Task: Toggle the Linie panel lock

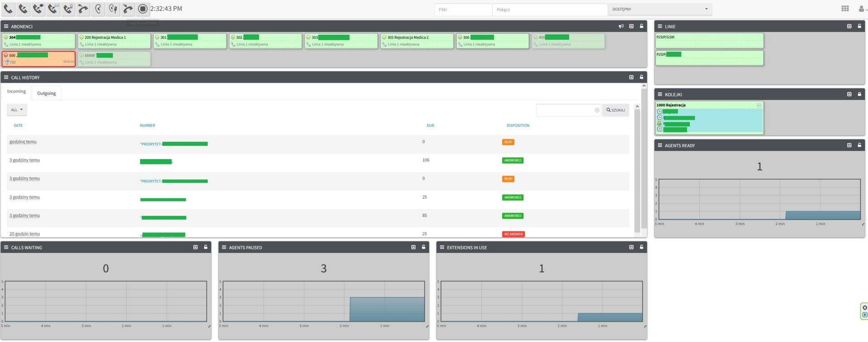Action: 859,26
